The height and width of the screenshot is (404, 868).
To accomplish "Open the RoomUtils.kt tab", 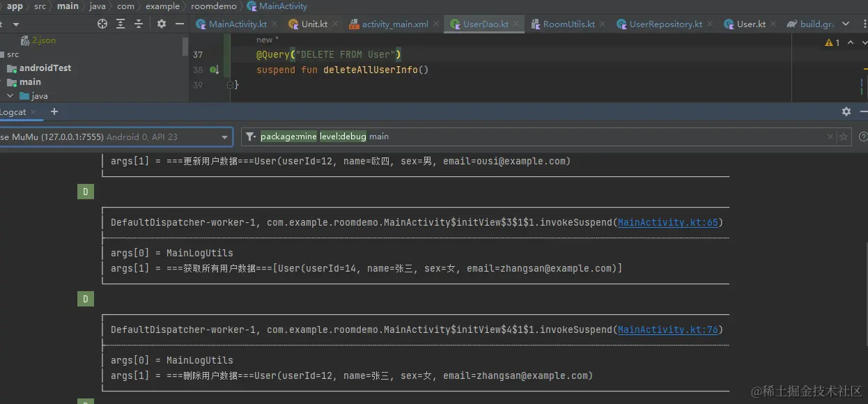I will 569,24.
